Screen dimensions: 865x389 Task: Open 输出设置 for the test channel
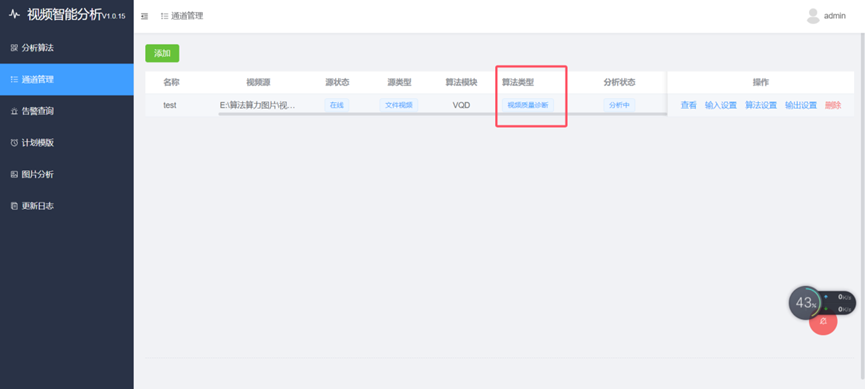[x=801, y=105]
